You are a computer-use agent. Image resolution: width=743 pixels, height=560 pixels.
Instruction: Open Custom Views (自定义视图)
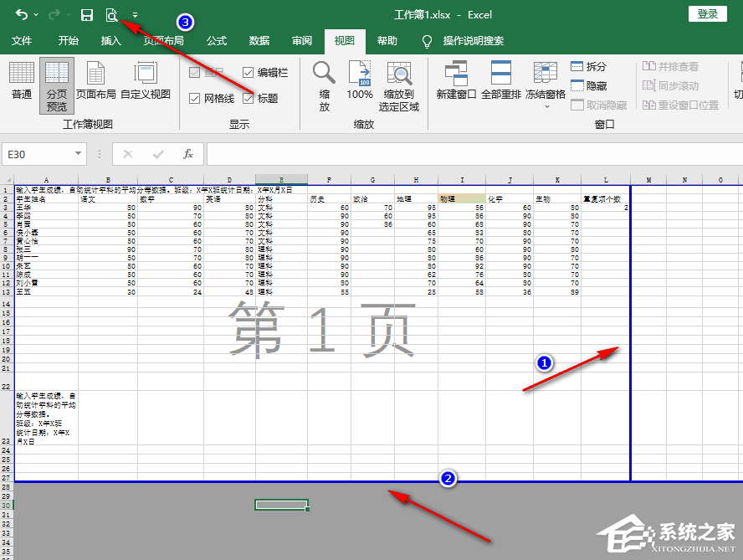(146, 80)
